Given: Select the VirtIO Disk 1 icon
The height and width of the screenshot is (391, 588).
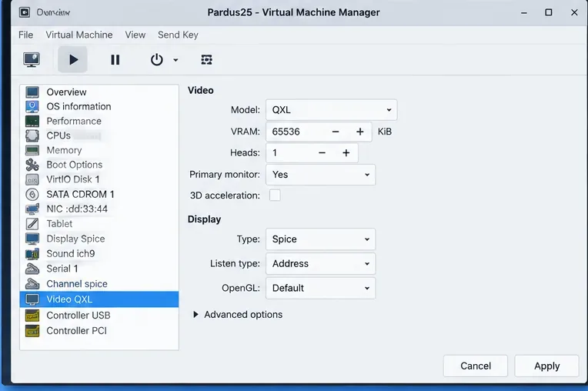Looking at the screenshot, I should [32, 179].
